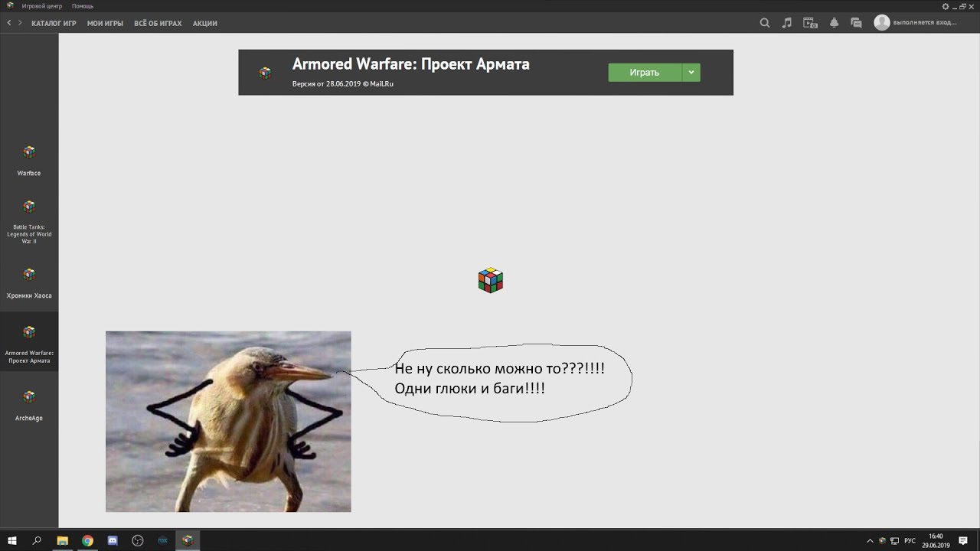Open the chat messages icon
Screen dimensions: 980x551
tap(856, 23)
